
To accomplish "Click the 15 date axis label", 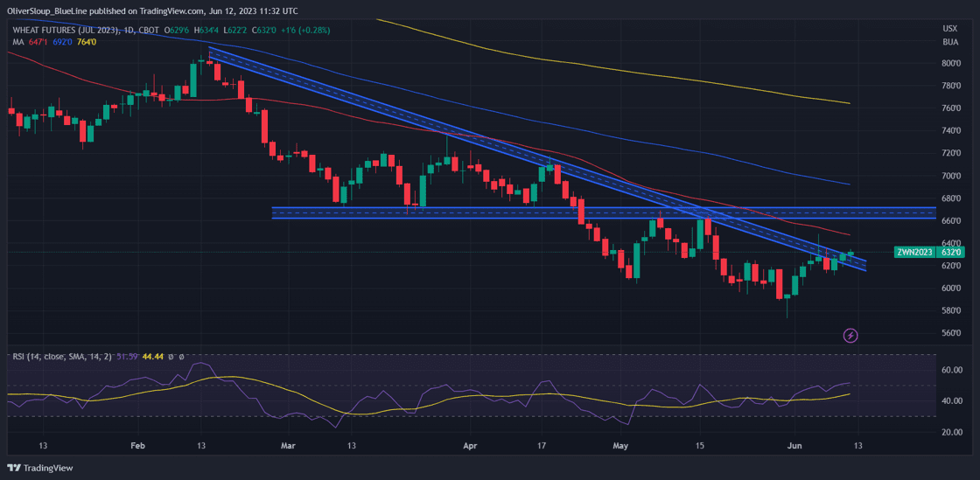I will tap(700, 446).
